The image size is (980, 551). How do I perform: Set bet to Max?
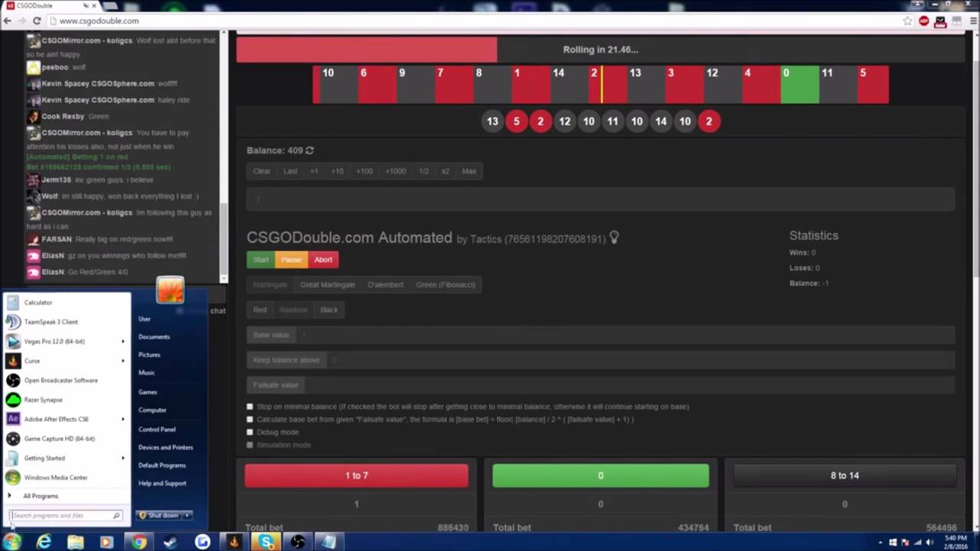469,171
